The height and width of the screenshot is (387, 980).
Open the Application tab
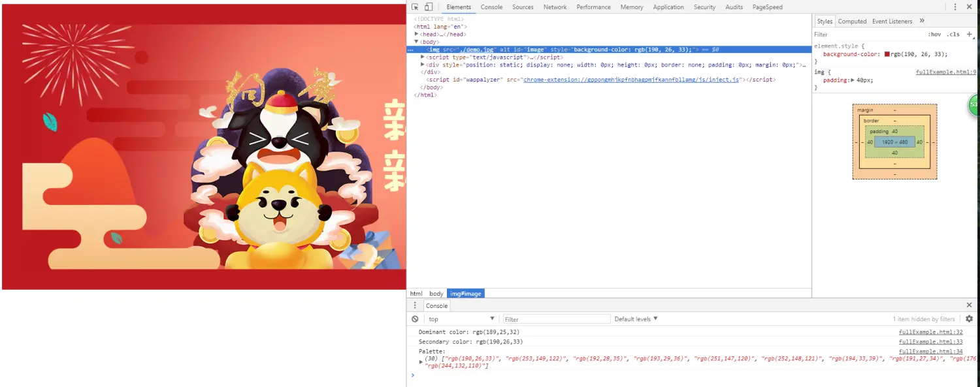pos(668,7)
